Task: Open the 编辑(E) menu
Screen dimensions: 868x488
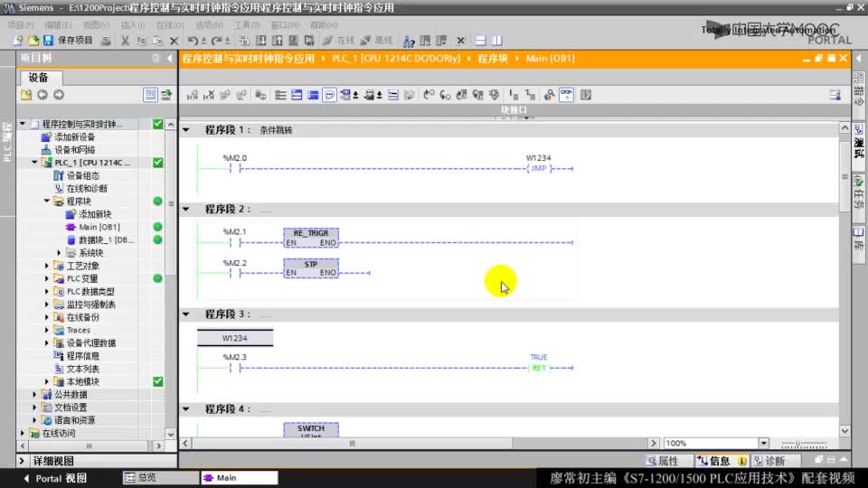Action: (x=58, y=25)
